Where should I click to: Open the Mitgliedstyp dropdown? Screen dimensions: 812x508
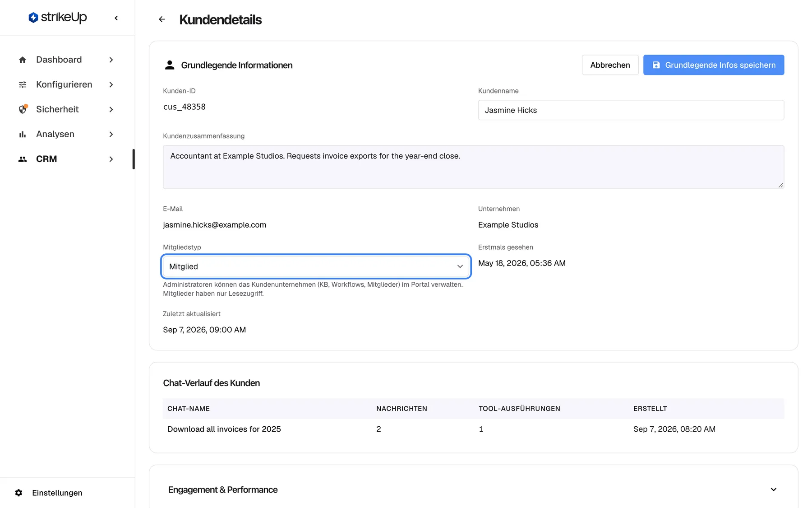tap(316, 266)
